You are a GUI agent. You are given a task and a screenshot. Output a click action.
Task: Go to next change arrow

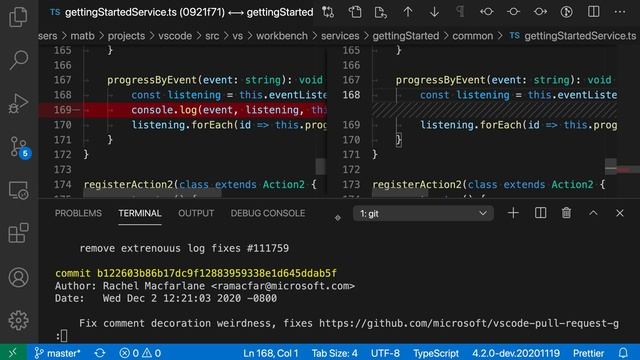pos(434,12)
